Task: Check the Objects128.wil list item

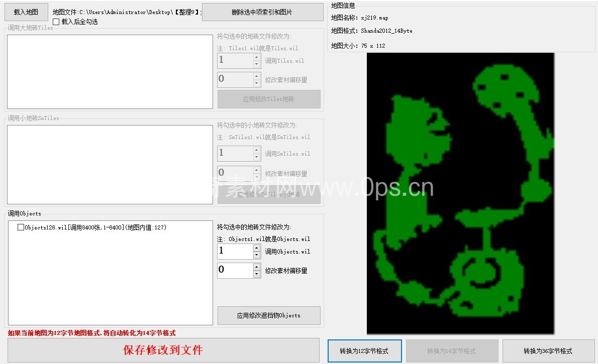Action: click(21, 227)
